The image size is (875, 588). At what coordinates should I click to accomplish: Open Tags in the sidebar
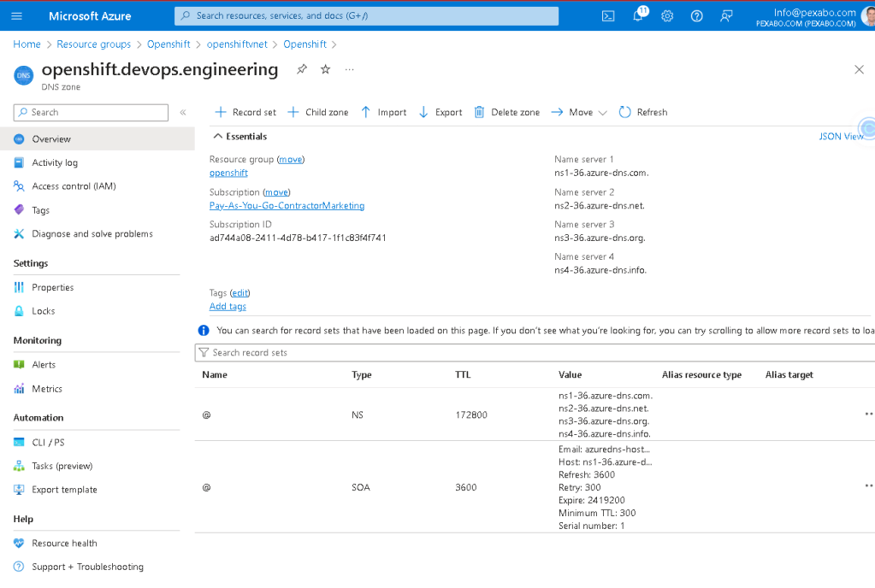[x=40, y=210]
